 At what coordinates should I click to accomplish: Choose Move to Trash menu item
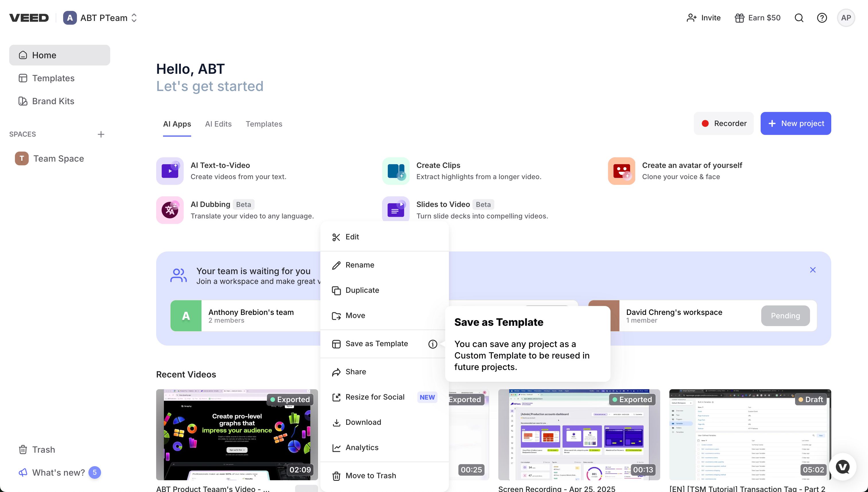coord(384,476)
